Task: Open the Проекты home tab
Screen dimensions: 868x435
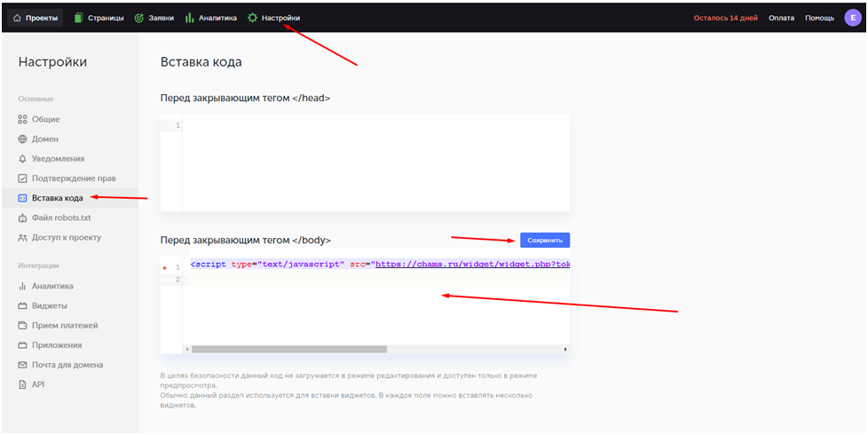Action: point(36,18)
